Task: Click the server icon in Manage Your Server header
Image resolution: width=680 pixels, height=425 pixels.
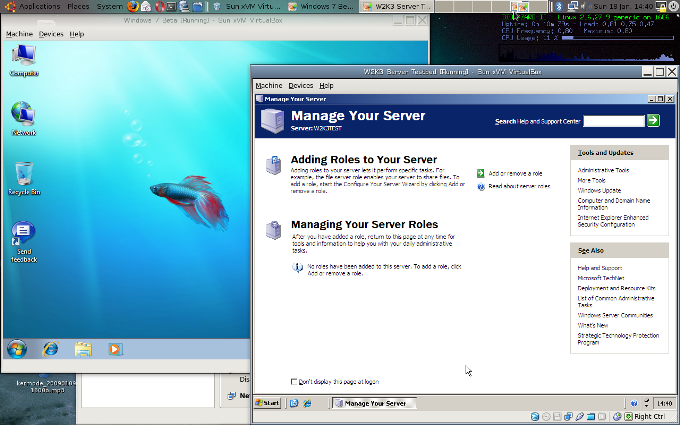Action: [272, 121]
